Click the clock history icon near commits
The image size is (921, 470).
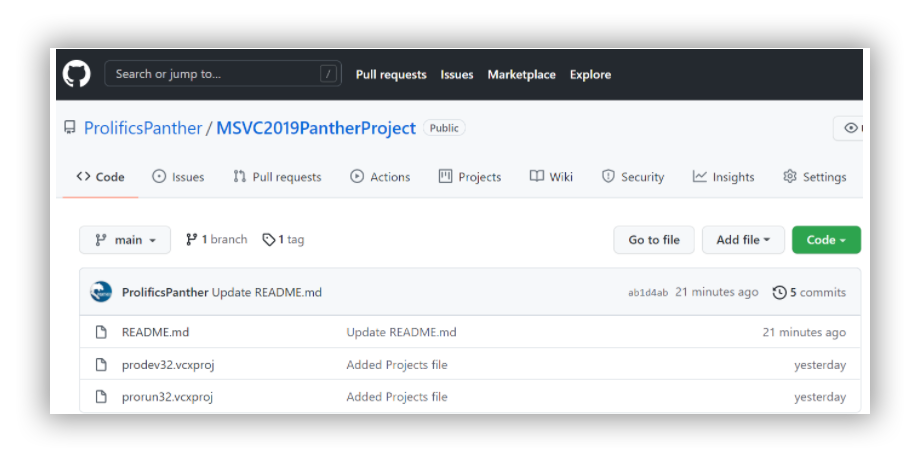[x=779, y=292]
